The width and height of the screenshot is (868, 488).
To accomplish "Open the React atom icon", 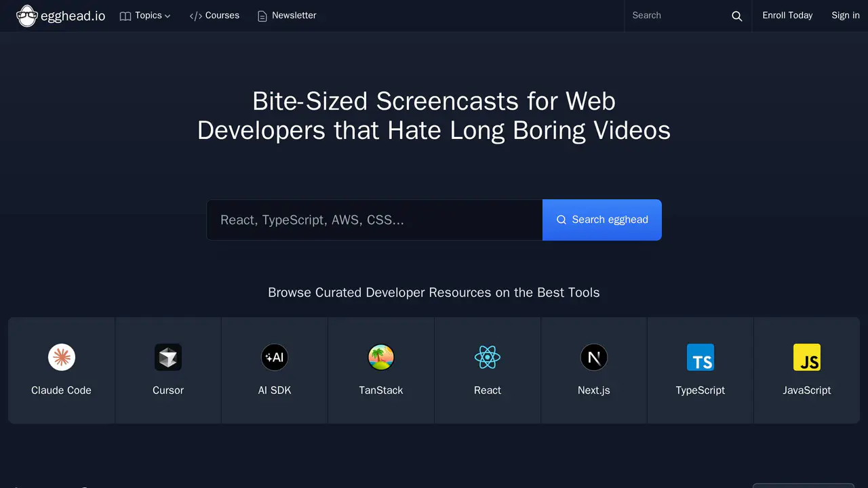I will [488, 357].
